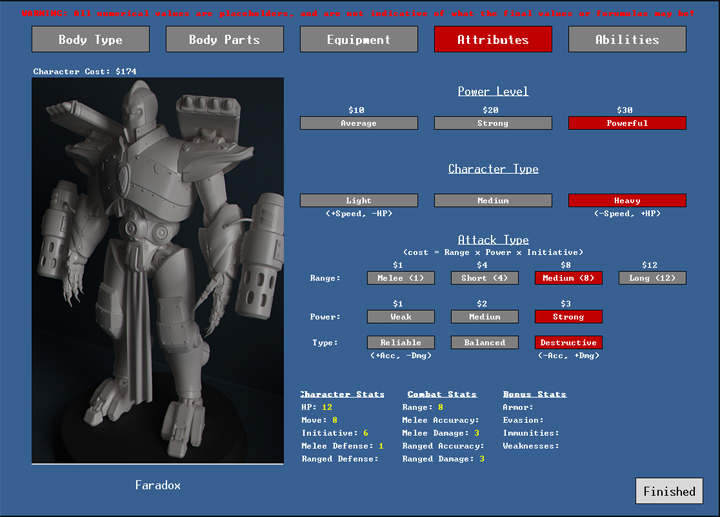Click the Evasion bonus stat label

tap(523, 420)
